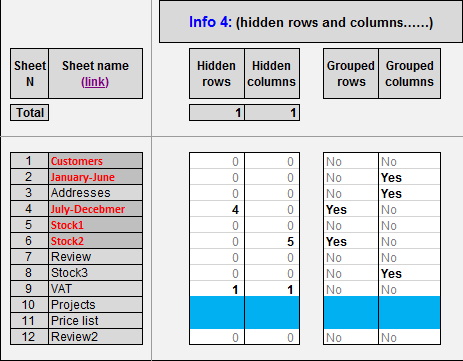
Task: Click the Grouped rows header
Action: pyautogui.click(x=351, y=73)
